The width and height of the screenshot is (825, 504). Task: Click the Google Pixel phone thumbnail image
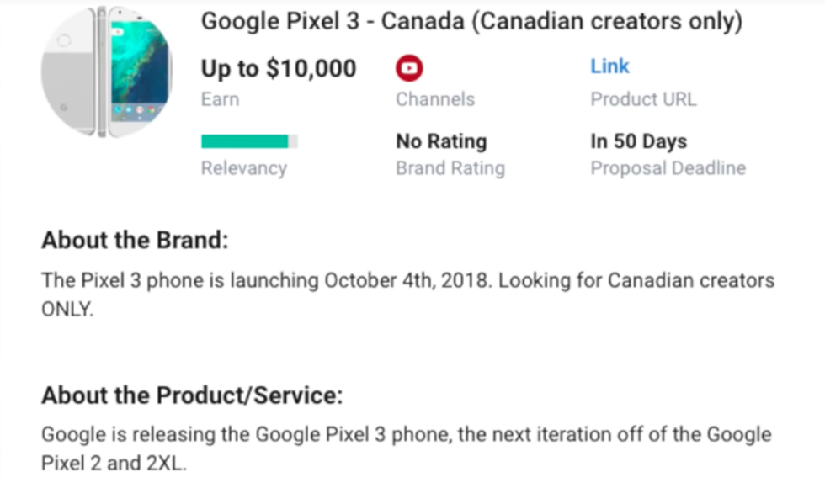click(x=106, y=71)
